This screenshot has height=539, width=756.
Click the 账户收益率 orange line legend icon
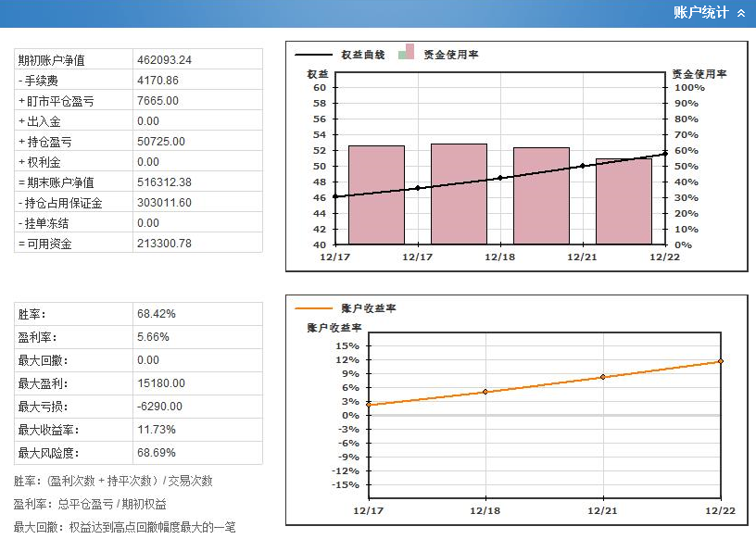click(x=312, y=308)
